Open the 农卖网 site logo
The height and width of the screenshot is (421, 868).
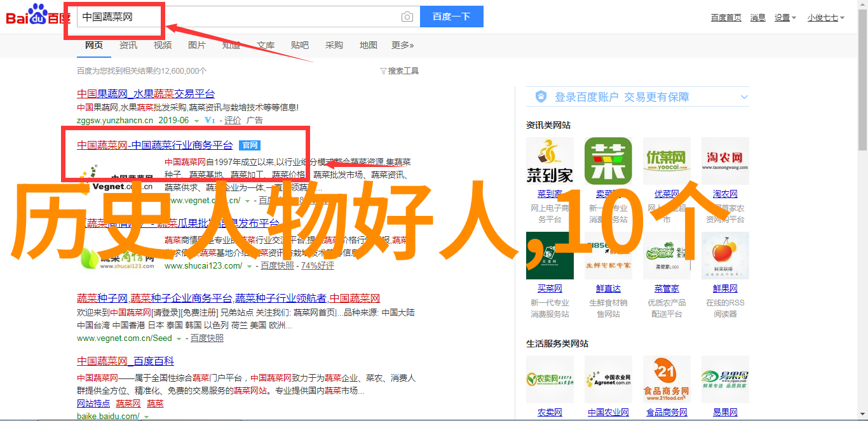click(550, 379)
